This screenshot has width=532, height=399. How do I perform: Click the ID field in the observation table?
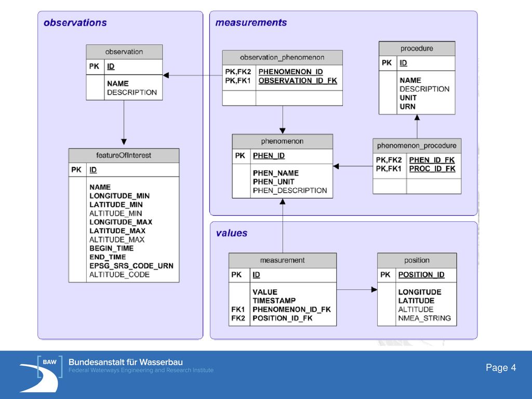coord(111,66)
